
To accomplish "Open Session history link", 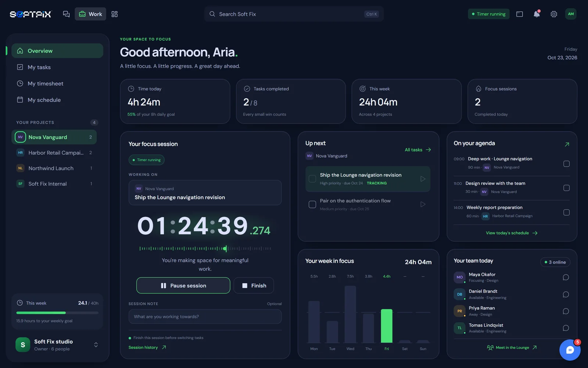I will 147,347.
